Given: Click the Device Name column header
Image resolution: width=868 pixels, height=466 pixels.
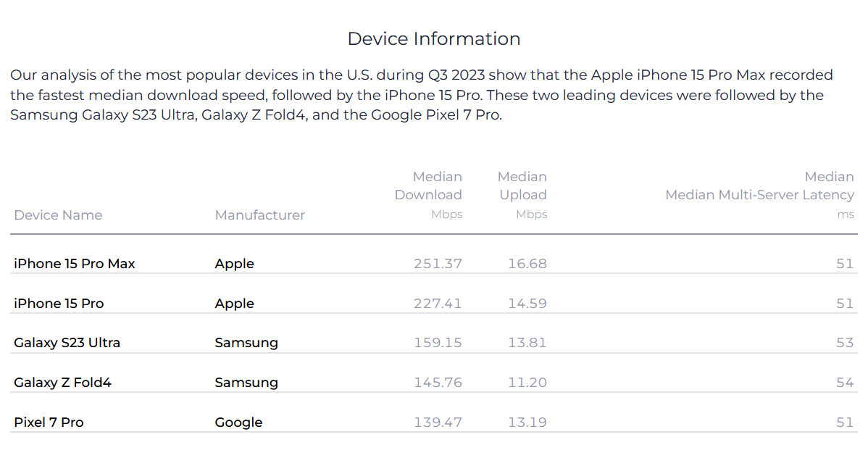Looking at the screenshot, I should (x=58, y=215).
